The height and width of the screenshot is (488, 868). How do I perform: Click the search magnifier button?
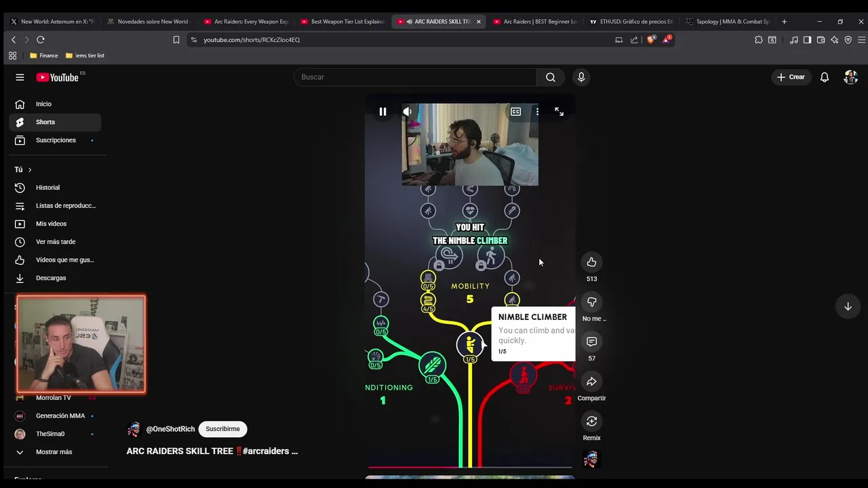coord(551,77)
